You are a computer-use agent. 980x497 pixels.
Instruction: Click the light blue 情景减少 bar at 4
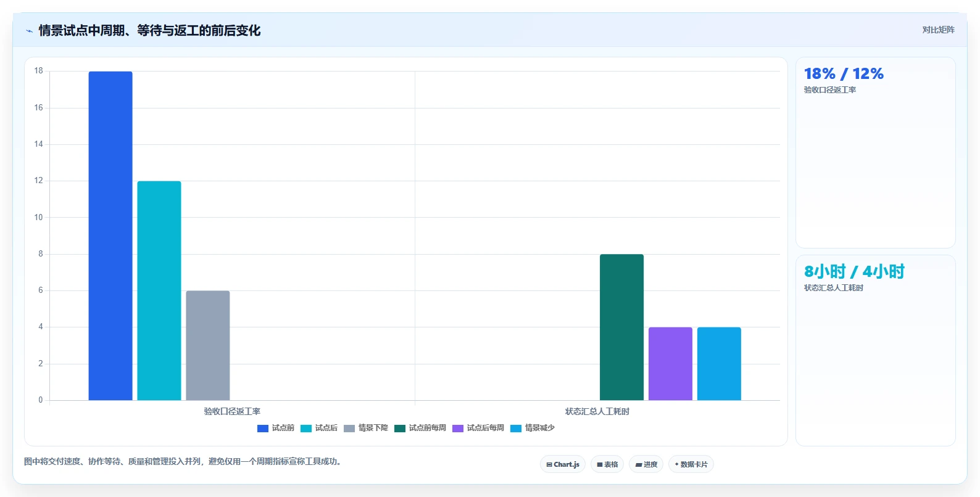click(x=719, y=364)
